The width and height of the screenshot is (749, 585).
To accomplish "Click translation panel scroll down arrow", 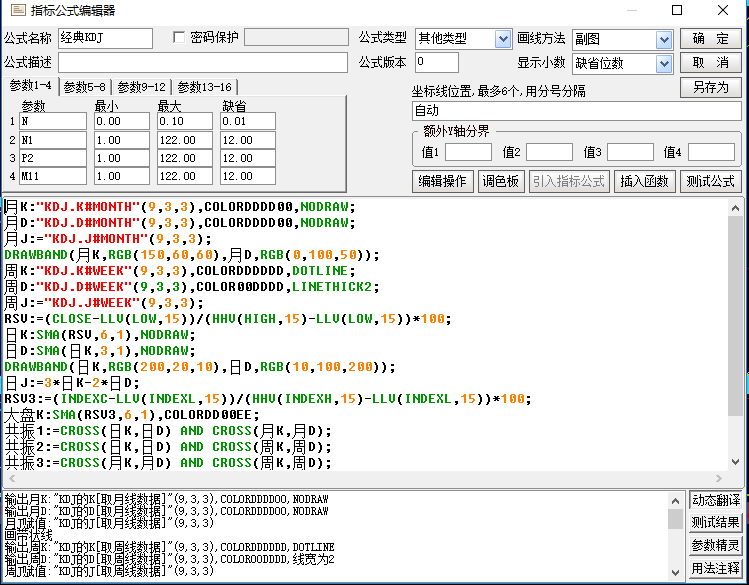I will tap(675, 572).
